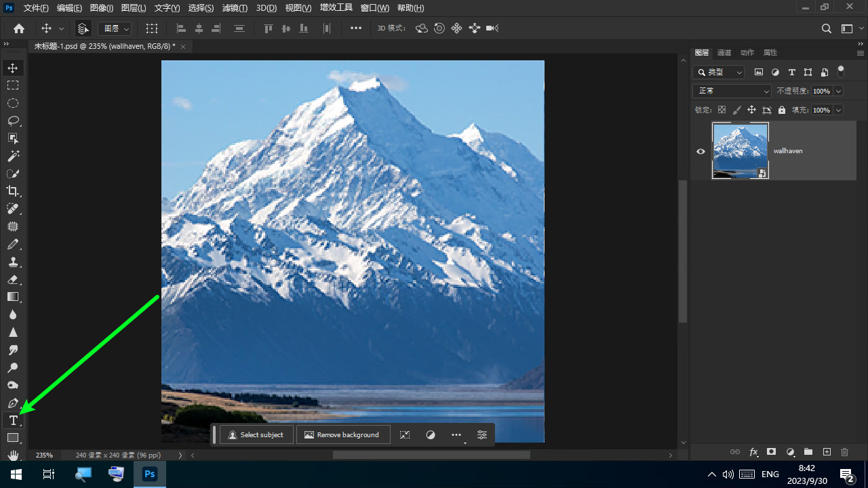The width and height of the screenshot is (868, 488).
Task: Open the 正常 blend mode dropdown
Action: [732, 91]
